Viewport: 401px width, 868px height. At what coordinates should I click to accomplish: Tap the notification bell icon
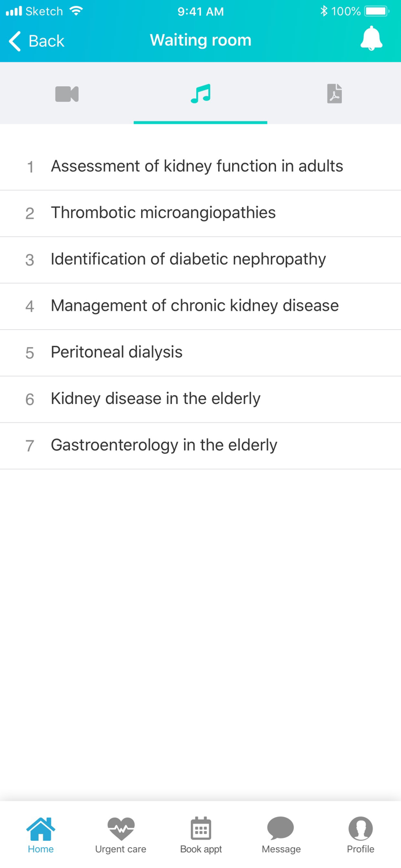coord(371,39)
